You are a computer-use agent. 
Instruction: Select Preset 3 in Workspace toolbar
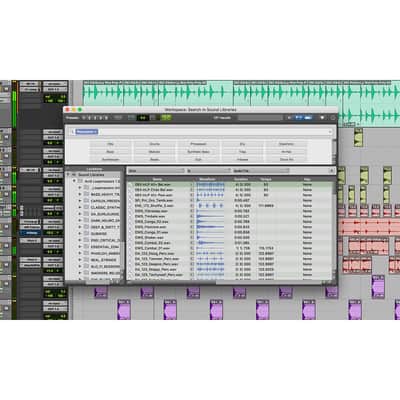(95, 118)
